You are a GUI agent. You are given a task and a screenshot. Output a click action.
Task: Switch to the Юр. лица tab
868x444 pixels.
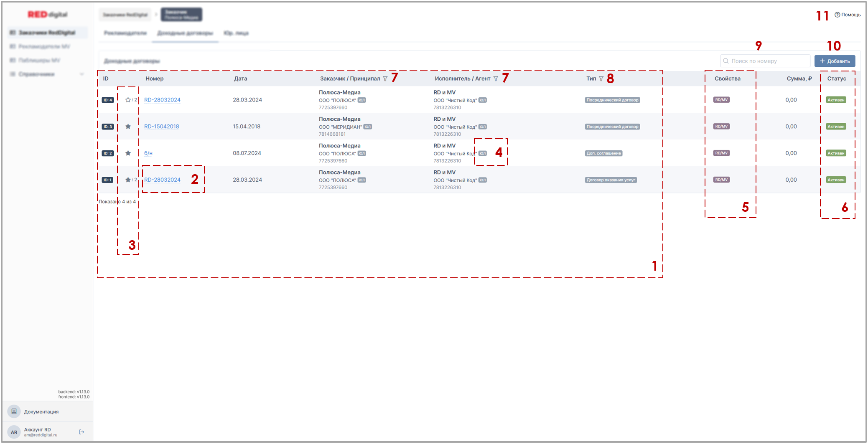pyautogui.click(x=236, y=33)
